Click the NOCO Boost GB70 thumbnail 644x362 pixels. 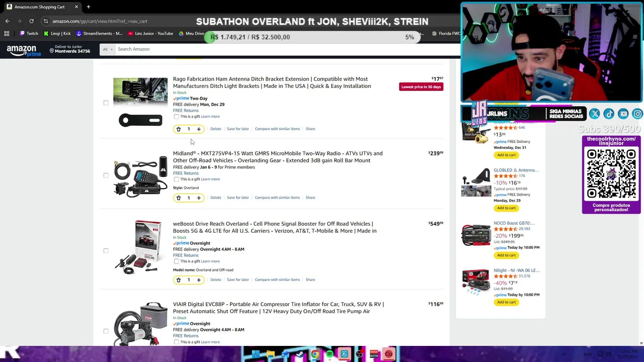pyautogui.click(x=476, y=235)
